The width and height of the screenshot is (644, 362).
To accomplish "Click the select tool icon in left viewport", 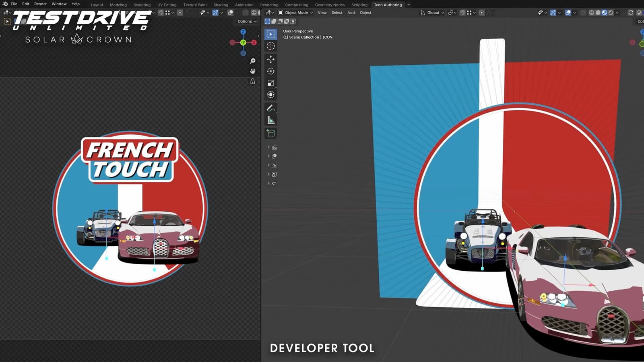I will point(7,21).
